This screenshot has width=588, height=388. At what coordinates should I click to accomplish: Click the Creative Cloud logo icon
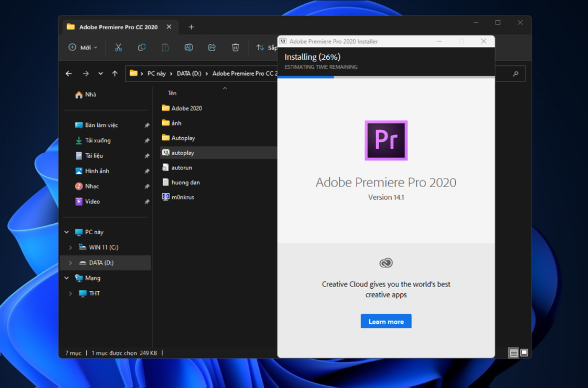pyautogui.click(x=386, y=263)
